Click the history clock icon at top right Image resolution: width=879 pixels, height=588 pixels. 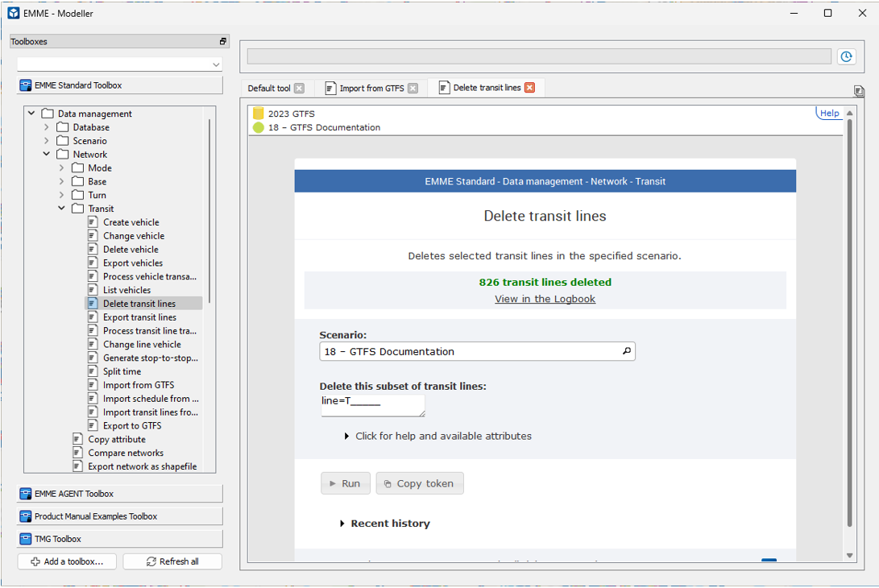pyautogui.click(x=846, y=56)
